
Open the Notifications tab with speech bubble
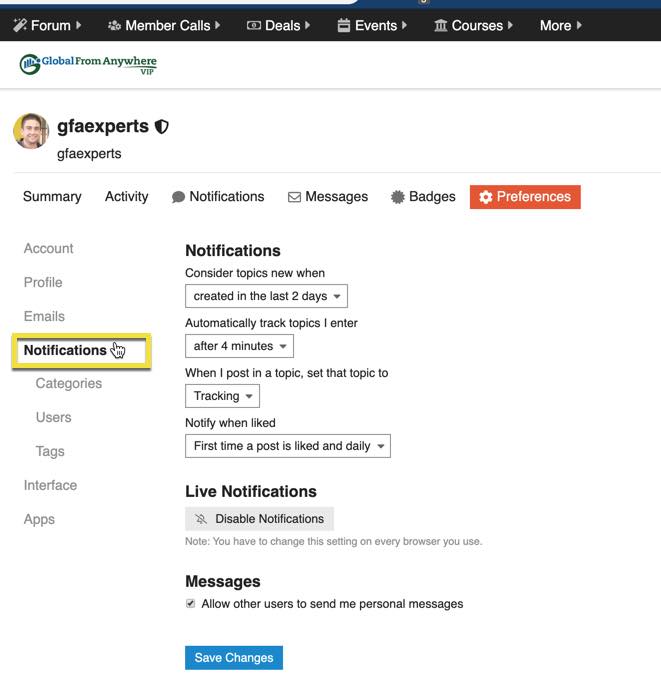pos(218,197)
